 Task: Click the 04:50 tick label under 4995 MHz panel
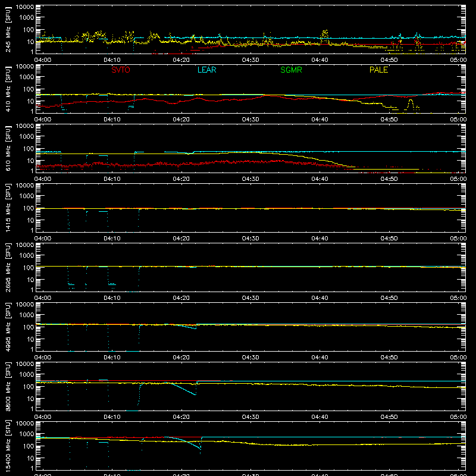pos(389,358)
